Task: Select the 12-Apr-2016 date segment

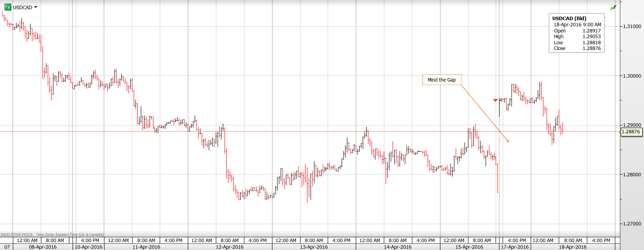Action: [x=229, y=247]
